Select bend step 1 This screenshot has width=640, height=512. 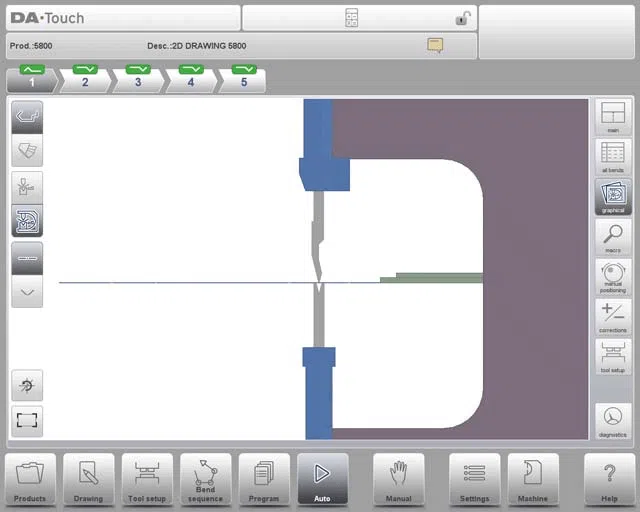(32, 79)
